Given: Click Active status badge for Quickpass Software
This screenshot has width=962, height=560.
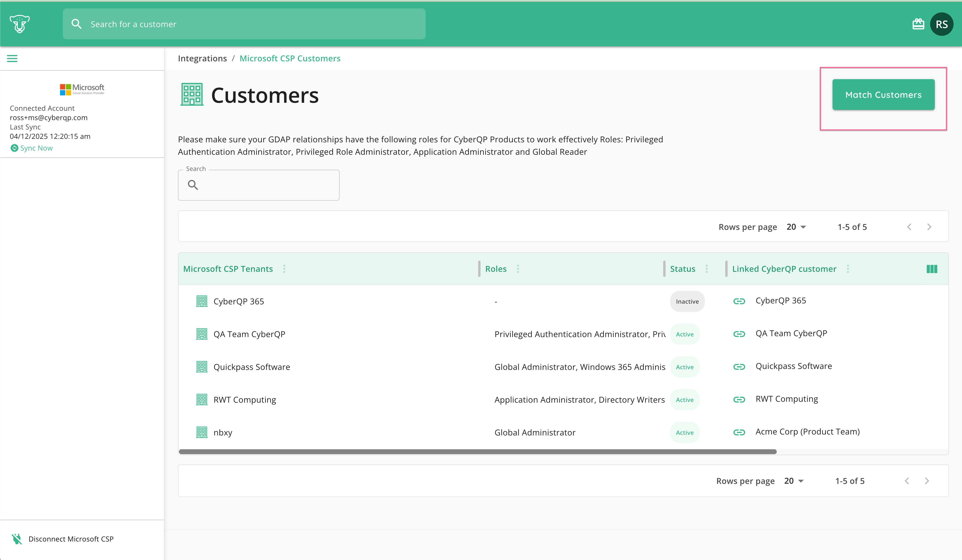Looking at the screenshot, I should pyautogui.click(x=684, y=367).
